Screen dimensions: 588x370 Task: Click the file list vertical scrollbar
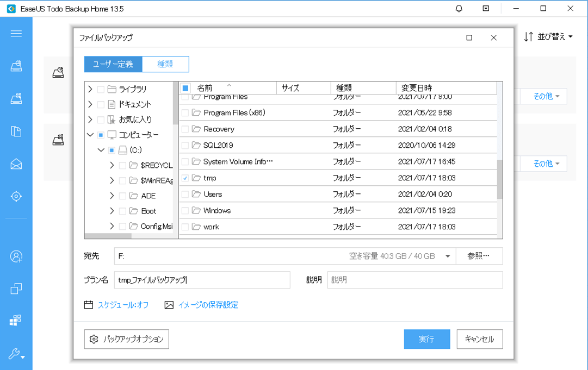500,179
